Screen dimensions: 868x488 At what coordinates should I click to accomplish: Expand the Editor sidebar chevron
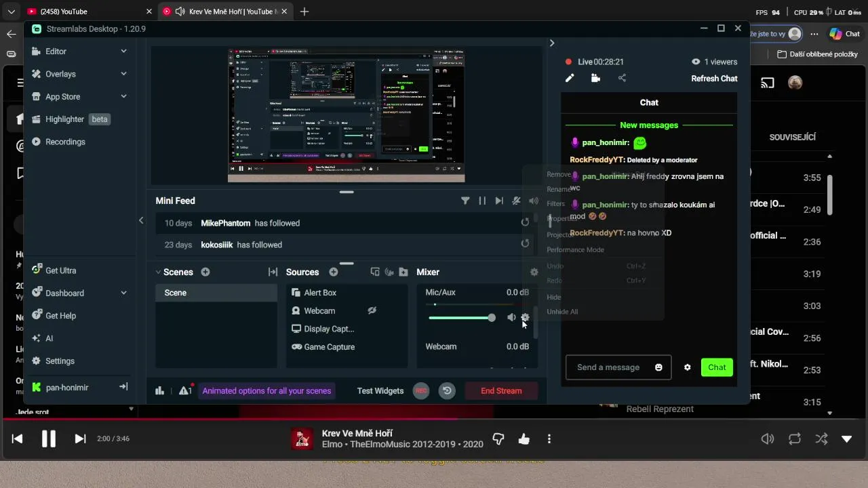tap(123, 51)
